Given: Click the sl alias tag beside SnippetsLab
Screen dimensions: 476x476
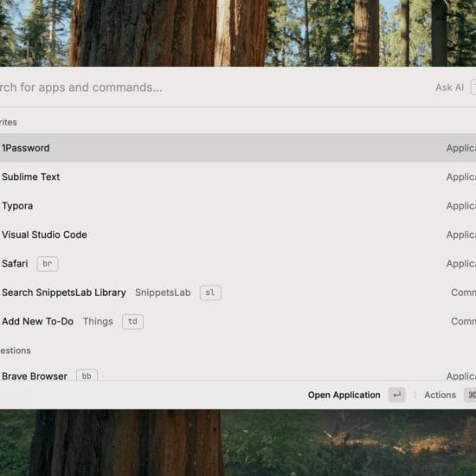Looking at the screenshot, I should pos(210,293).
